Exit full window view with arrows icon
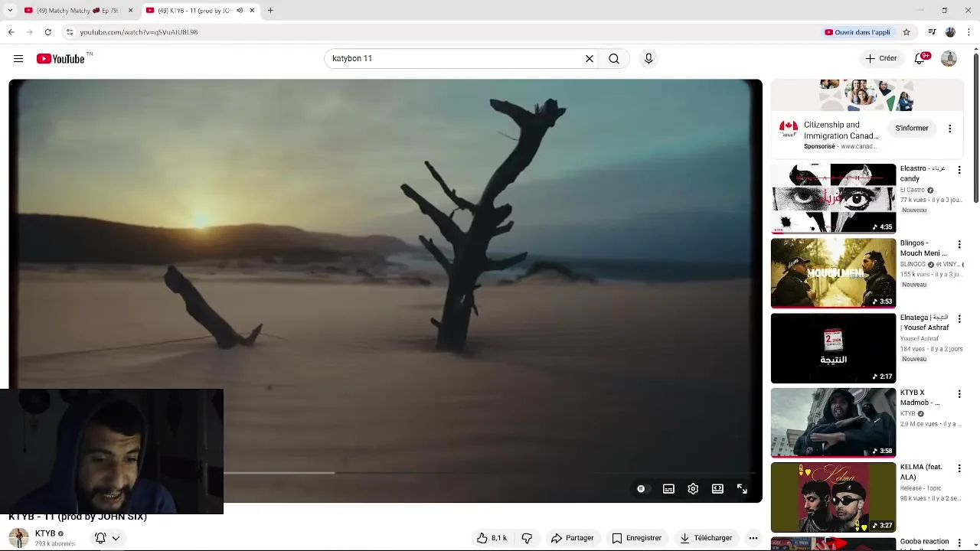Image resolution: width=980 pixels, height=551 pixels. (742, 489)
